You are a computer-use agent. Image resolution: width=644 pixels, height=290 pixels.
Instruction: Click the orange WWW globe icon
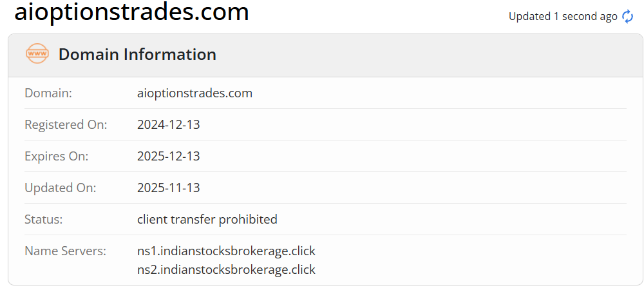[x=37, y=54]
